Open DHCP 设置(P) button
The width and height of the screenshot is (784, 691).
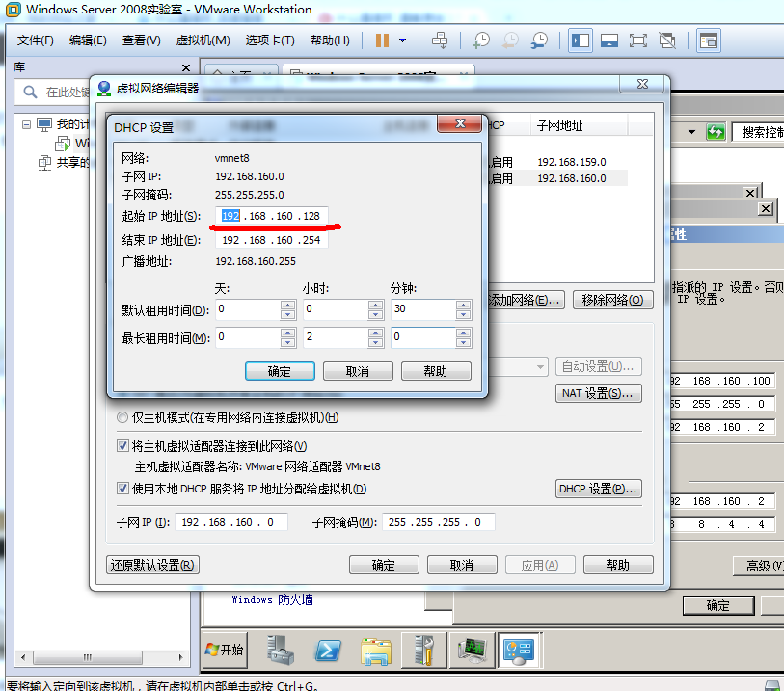coord(599,489)
